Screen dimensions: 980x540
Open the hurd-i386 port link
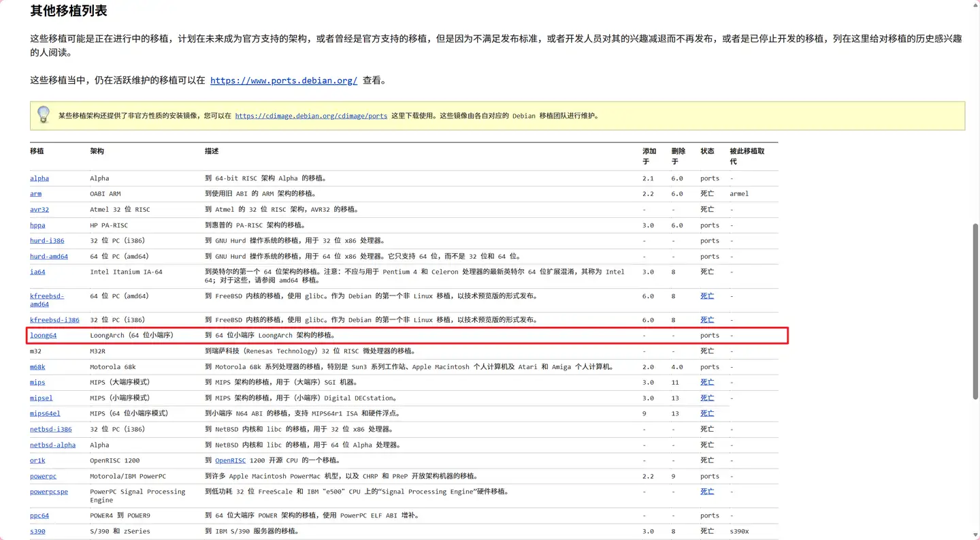pyautogui.click(x=47, y=241)
